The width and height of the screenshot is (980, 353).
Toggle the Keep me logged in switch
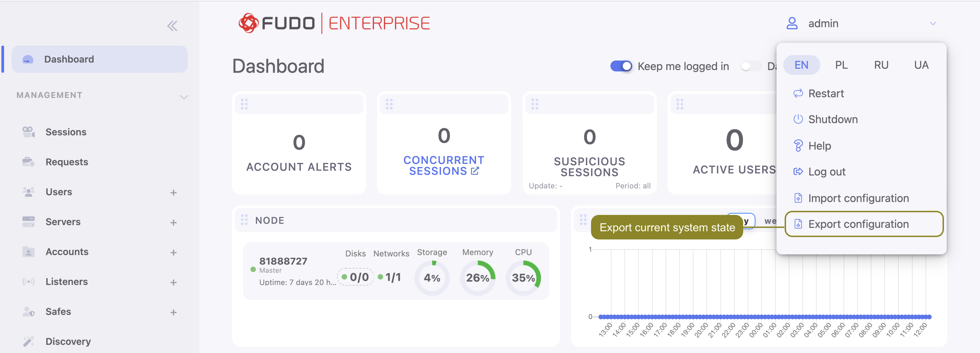pos(621,66)
